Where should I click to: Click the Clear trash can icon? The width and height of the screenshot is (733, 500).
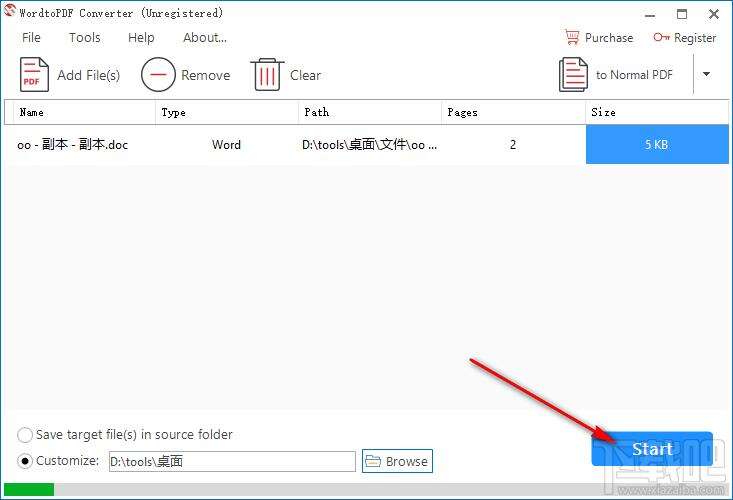coord(267,74)
